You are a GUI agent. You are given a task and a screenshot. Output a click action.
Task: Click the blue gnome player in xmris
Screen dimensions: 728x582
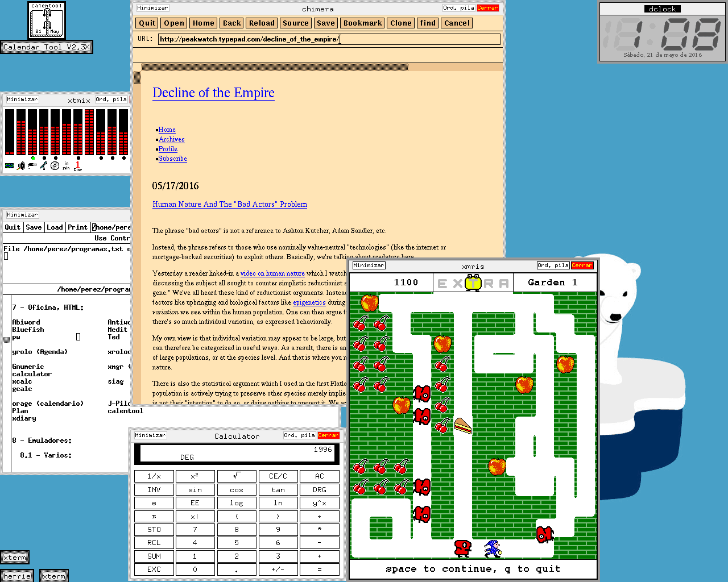(493, 548)
